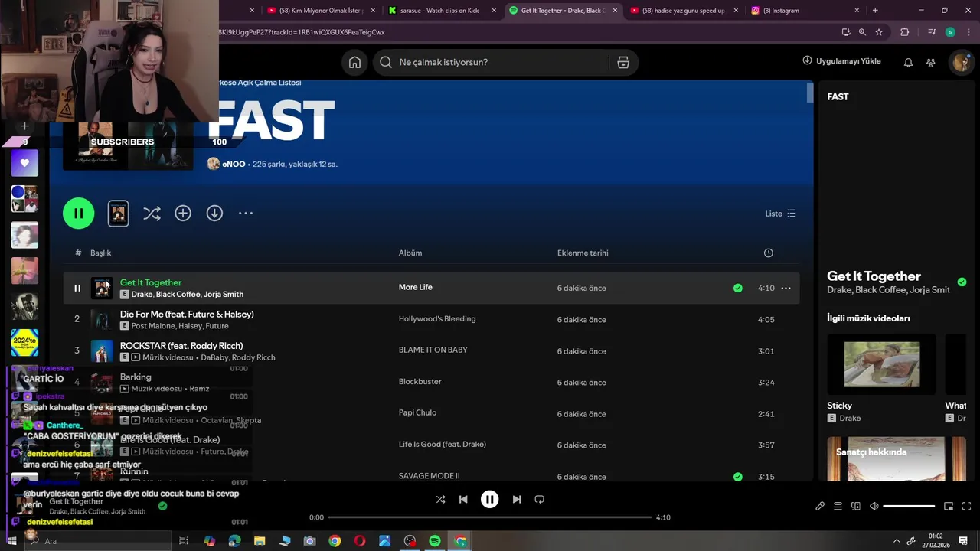Select the ROCKSTAR (feat. Roddy Ricch) track
Image resolution: width=980 pixels, height=551 pixels.
pos(181,346)
